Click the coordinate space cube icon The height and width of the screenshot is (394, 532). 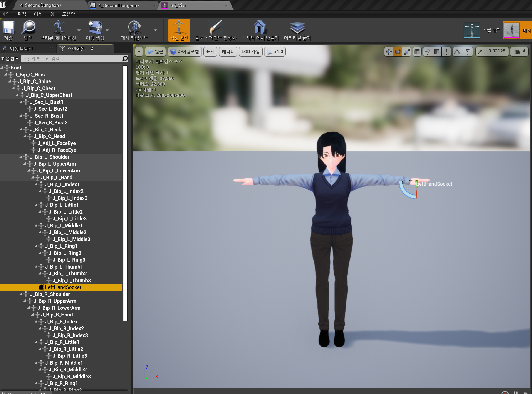click(x=417, y=52)
